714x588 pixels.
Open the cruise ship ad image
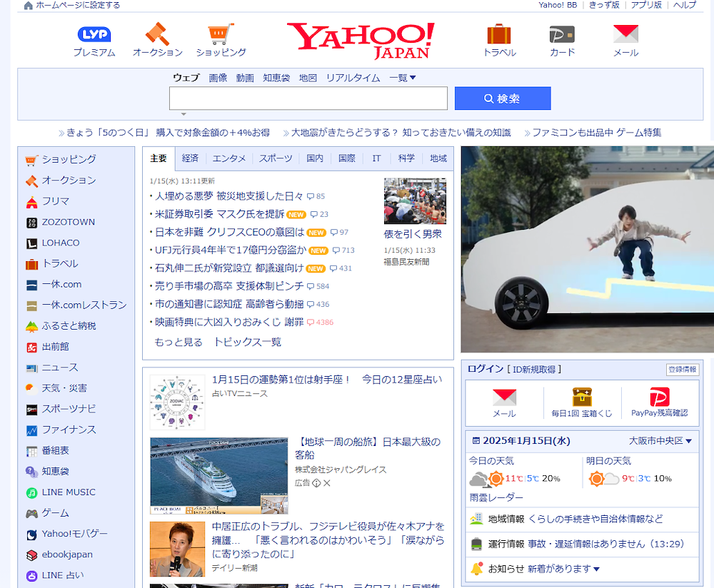coord(219,476)
